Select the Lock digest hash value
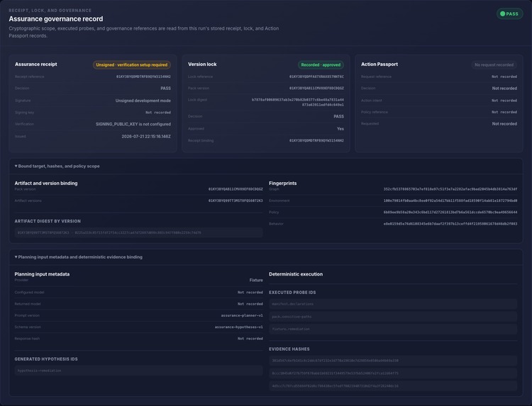The height and width of the screenshot is (406, 532). (x=297, y=102)
